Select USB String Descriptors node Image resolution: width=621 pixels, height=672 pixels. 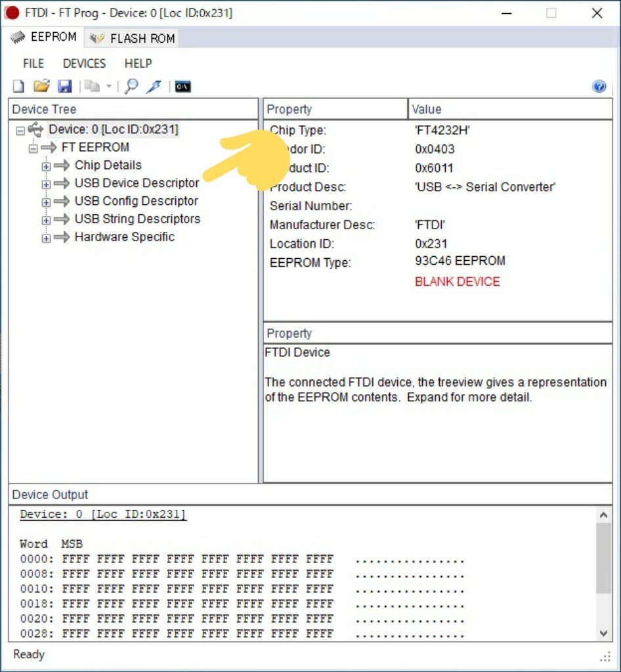137,219
